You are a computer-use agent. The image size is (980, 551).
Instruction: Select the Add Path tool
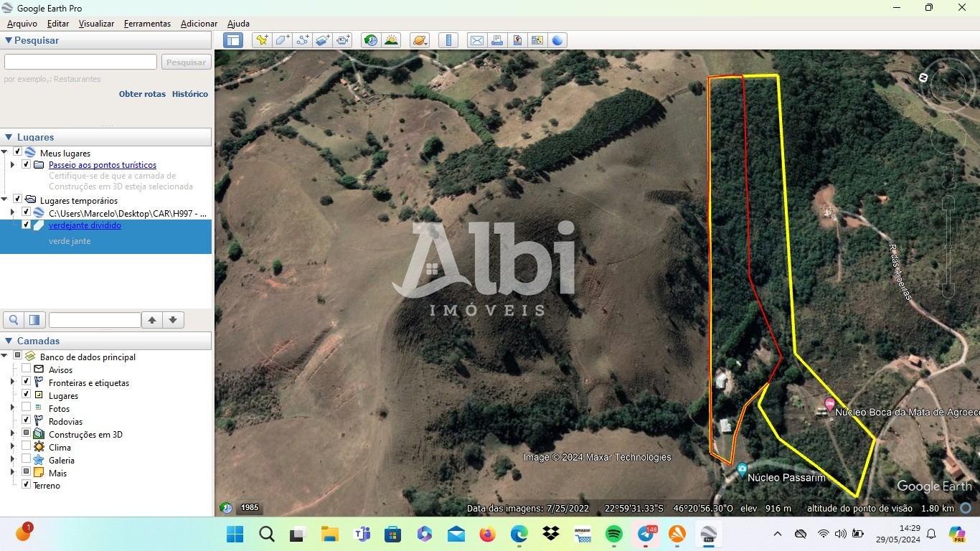tap(302, 40)
